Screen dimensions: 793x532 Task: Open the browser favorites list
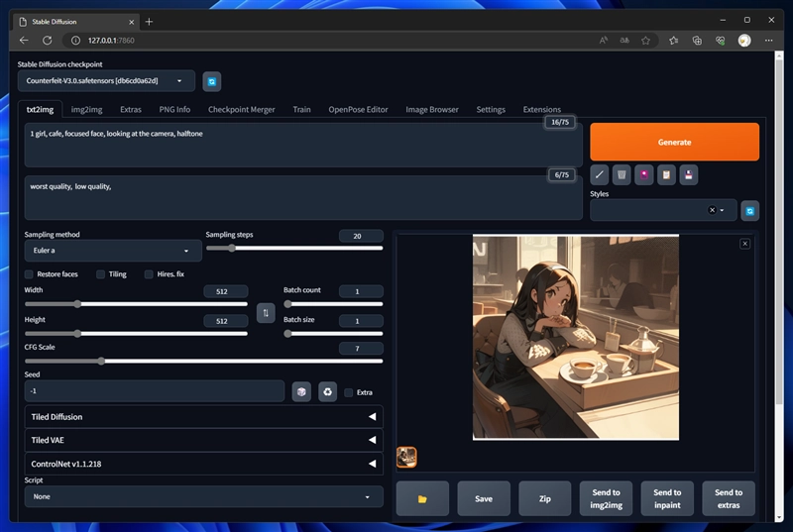674,41
